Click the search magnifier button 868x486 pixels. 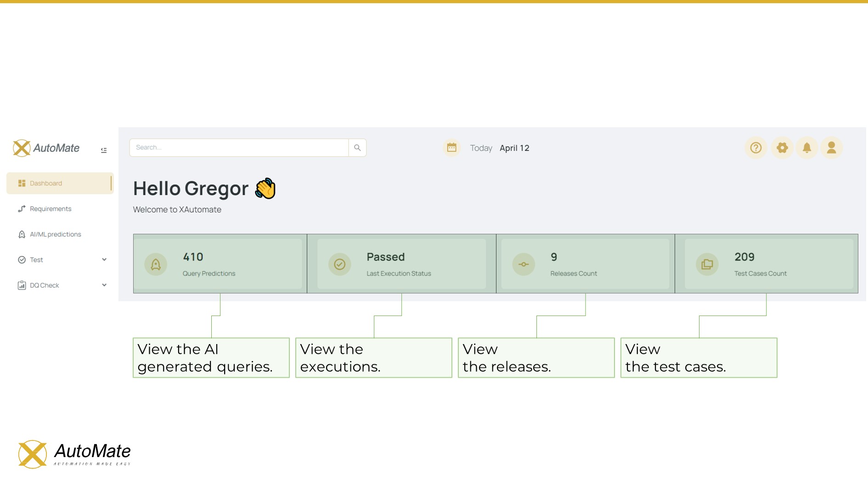click(x=357, y=148)
